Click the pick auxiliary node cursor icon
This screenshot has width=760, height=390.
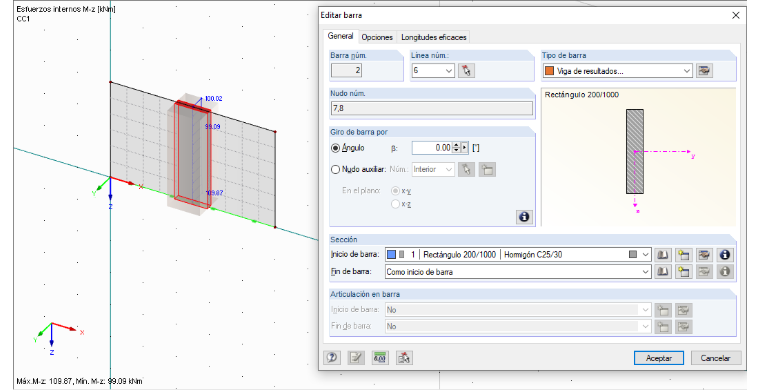coord(466,170)
